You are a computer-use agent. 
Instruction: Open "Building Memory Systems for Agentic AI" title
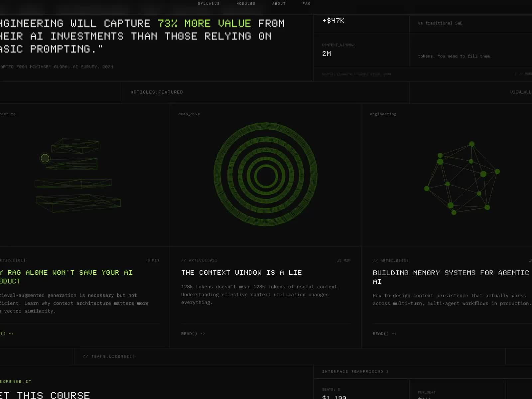451,277
